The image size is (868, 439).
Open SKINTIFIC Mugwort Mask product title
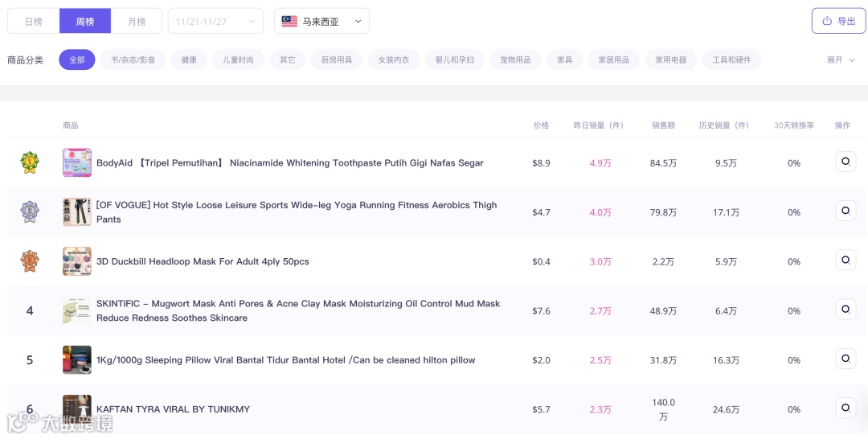click(298, 310)
